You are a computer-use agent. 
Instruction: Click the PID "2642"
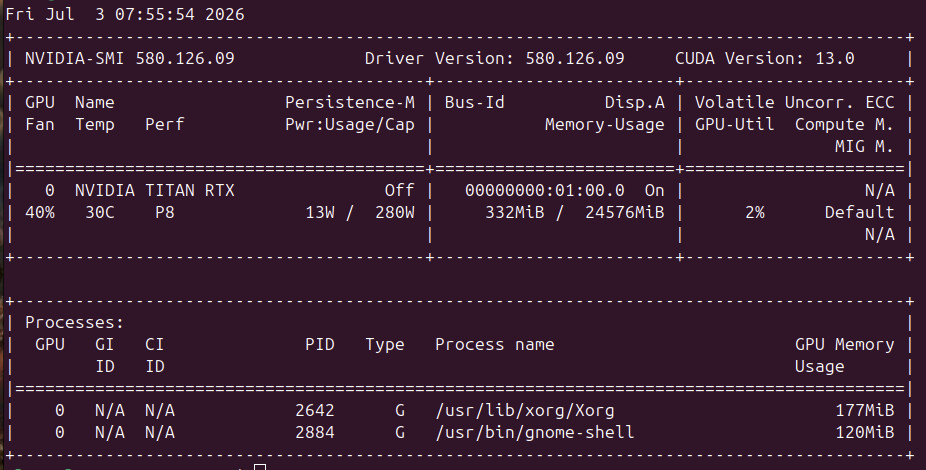pyautogui.click(x=315, y=410)
